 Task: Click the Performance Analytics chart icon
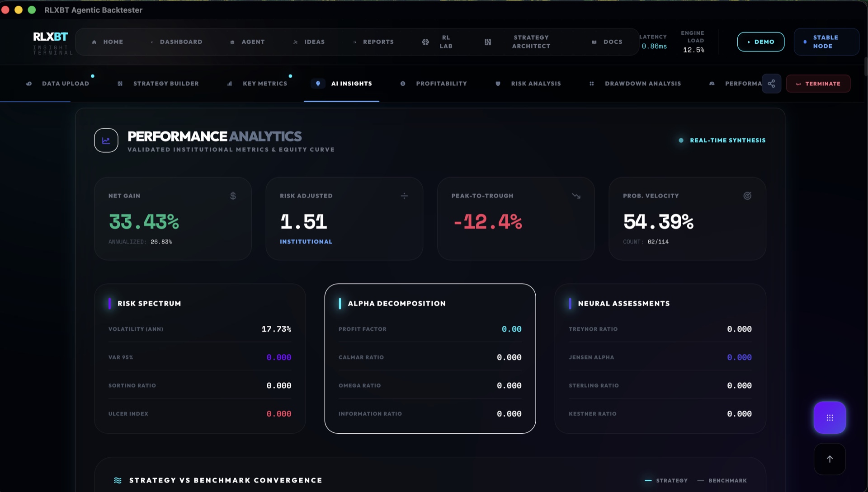pyautogui.click(x=106, y=141)
